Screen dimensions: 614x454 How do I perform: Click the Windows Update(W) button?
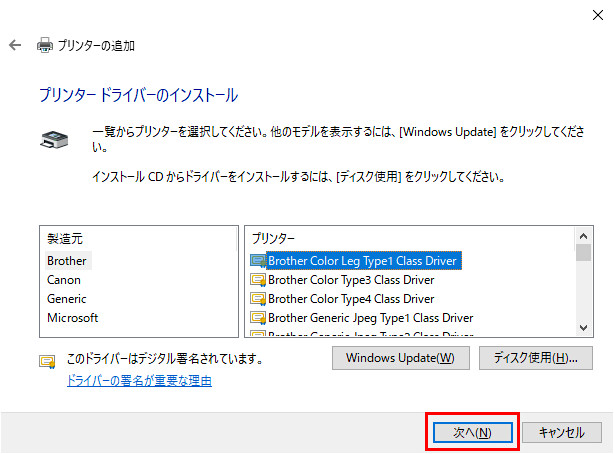pyautogui.click(x=401, y=358)
